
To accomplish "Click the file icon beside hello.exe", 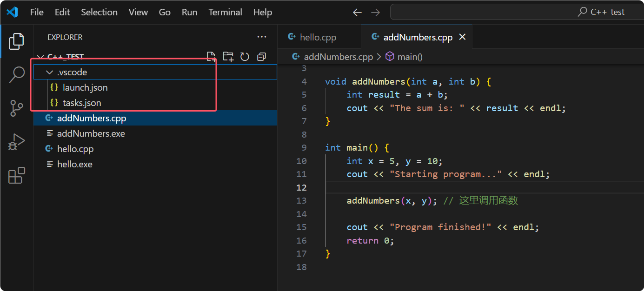I will (x=50, y=164).
